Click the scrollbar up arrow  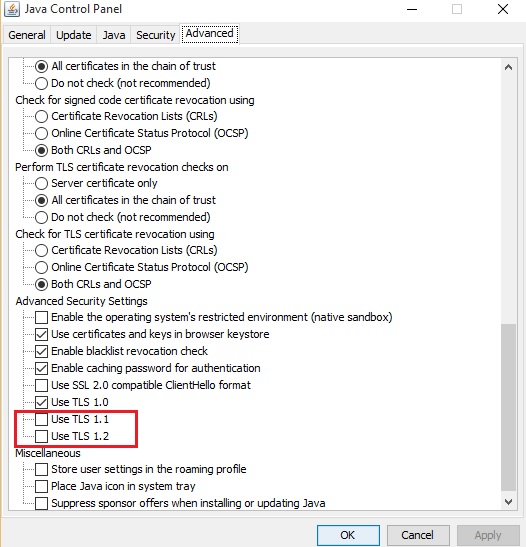508,67
